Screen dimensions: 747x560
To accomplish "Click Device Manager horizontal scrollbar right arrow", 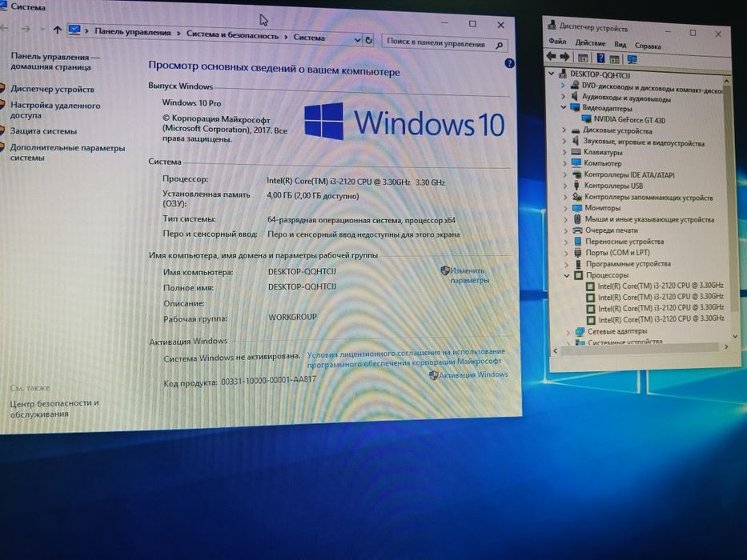I will (x=726, y=347).
